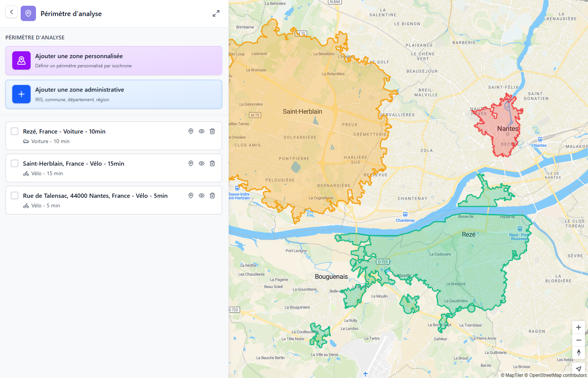
Task: Delete the Rezé Voiture 10min zone
Action: [212, 131]
